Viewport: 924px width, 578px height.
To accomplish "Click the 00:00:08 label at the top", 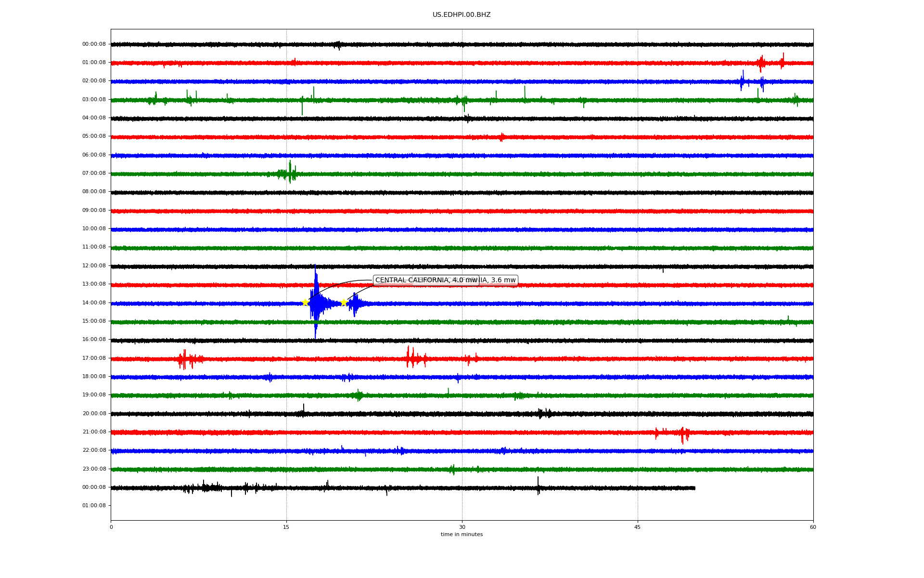I will [x=94, y=44].
